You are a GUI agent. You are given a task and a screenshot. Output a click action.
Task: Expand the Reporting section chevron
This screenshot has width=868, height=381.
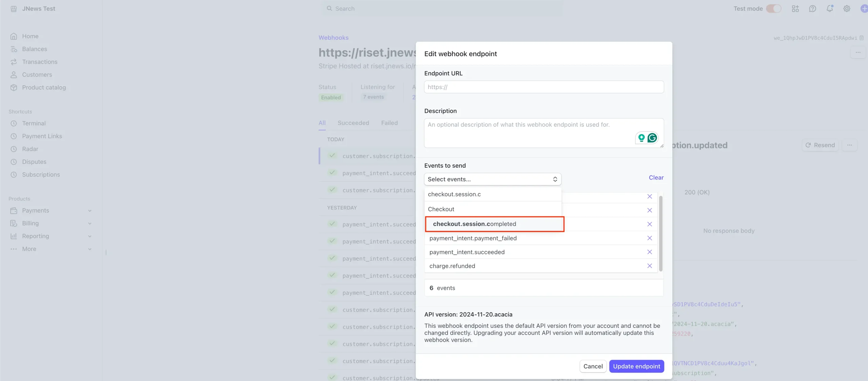click(90, 236)
